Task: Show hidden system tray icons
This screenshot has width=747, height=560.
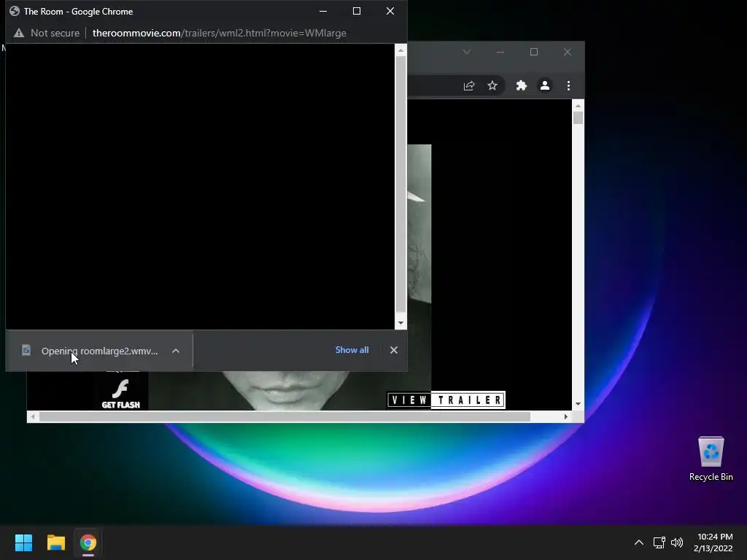Action: point(639,542)
